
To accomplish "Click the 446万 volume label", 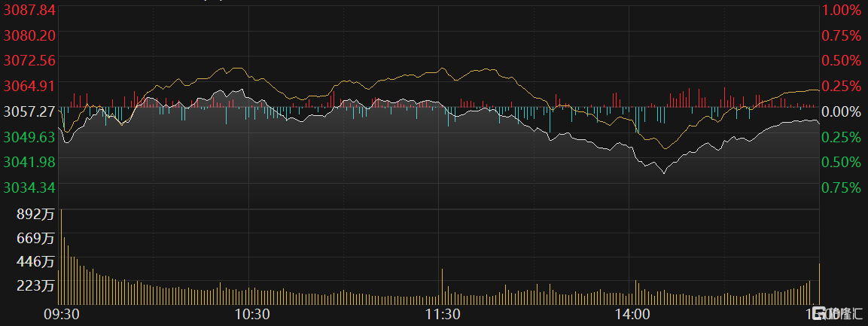I will click(x=36, y=260).
